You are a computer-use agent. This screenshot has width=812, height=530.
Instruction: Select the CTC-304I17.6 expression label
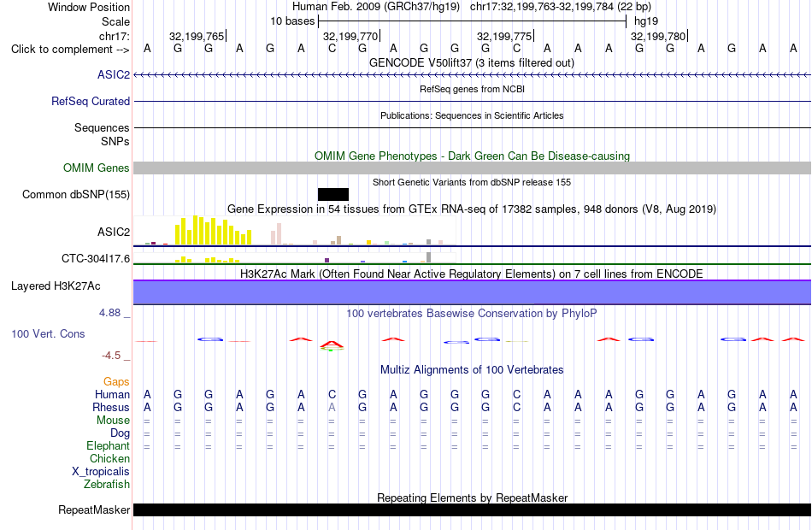96,258
